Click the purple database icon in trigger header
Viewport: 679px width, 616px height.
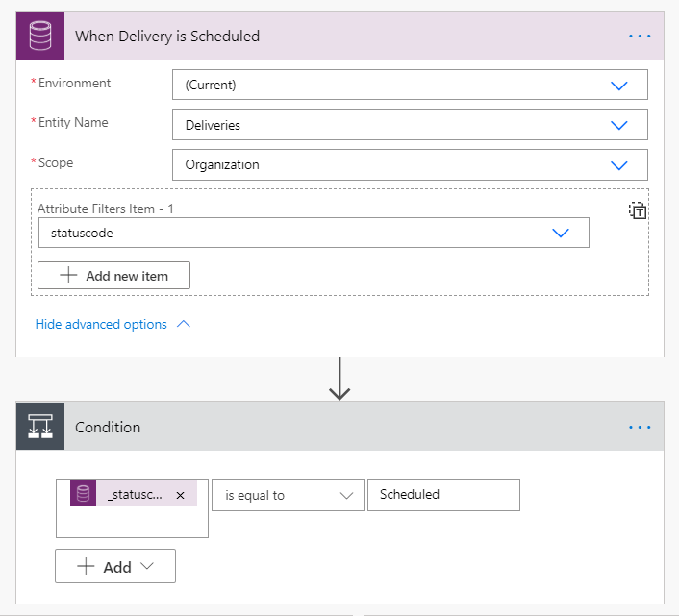click(40, 37)
